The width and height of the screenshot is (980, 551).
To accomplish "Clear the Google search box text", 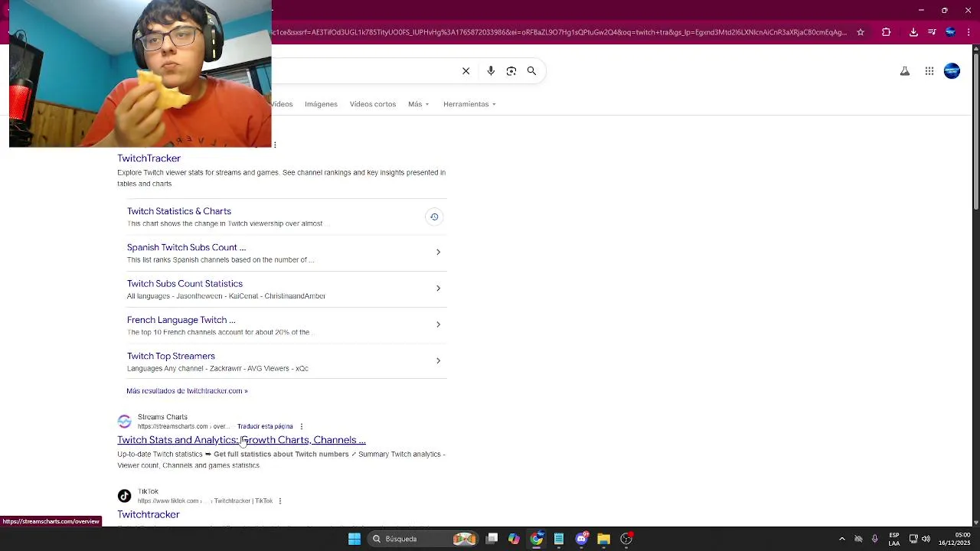I will [x=465, y=71].
